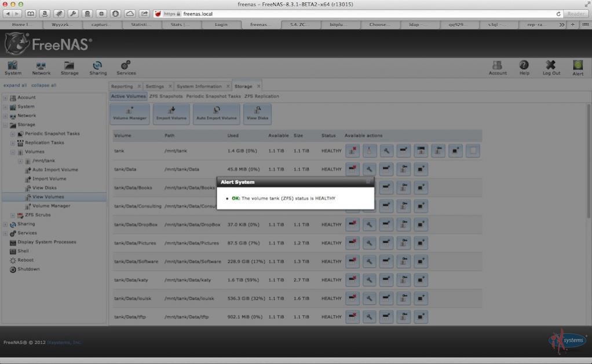
Task: Expand the Account node in the tree
Action: pyautogui.click(x=5, y=98)
